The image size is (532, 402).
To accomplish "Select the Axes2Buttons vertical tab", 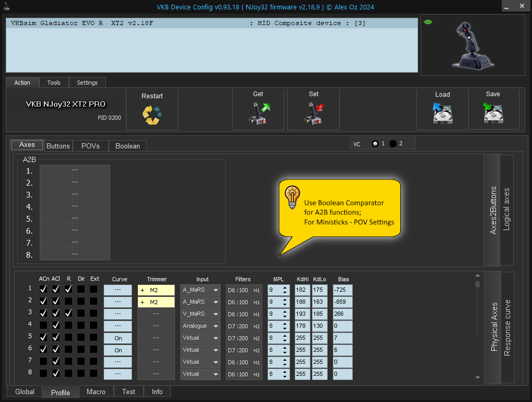I will (x=493, y=210).
